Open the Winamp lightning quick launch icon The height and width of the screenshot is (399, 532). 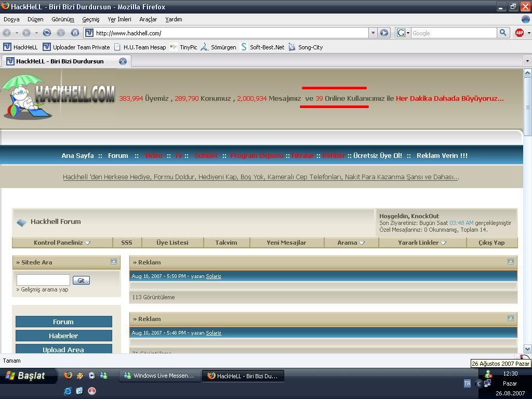(x=80, y=375)
